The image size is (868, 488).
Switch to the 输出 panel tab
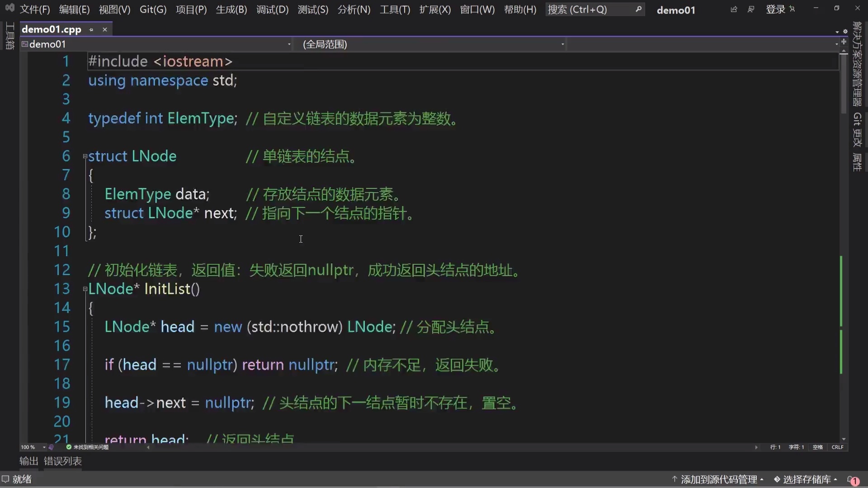[29, 461]
